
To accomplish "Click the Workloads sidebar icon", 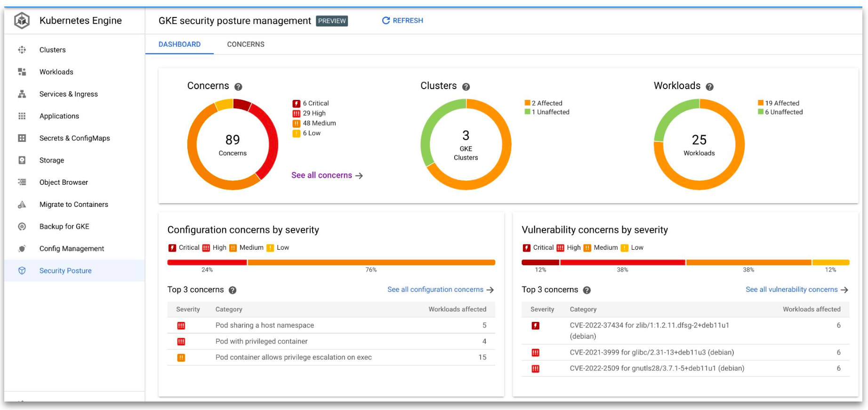I will 22,72.
